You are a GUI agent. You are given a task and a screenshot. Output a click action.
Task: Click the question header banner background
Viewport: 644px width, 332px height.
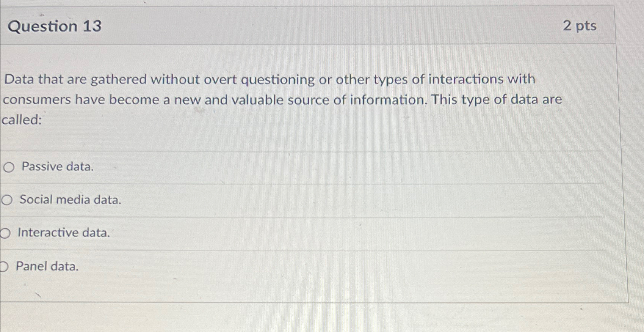coord(303,27)
